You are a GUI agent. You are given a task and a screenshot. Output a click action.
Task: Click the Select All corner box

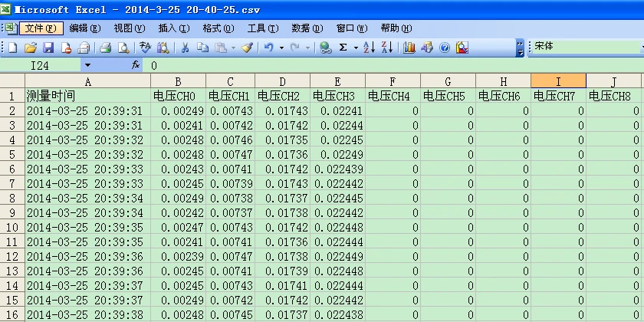[12, 81]
